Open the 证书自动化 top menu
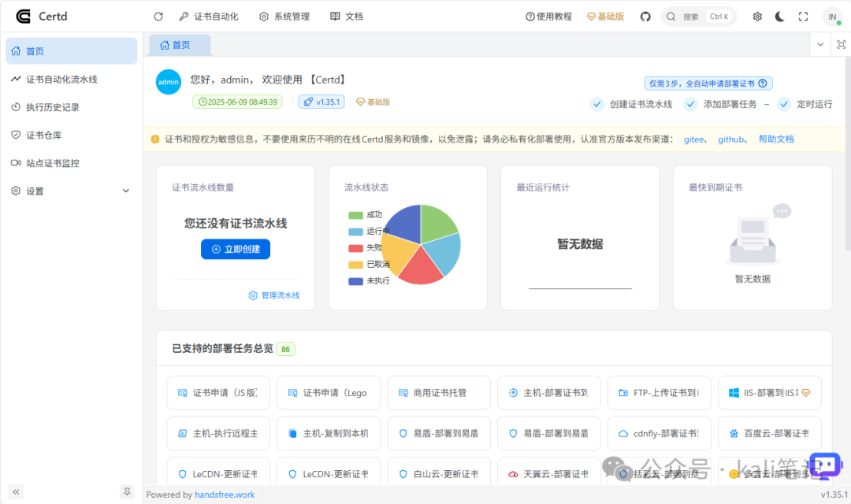851x504 pixels. pyautogui.click(x=209, y=17)
